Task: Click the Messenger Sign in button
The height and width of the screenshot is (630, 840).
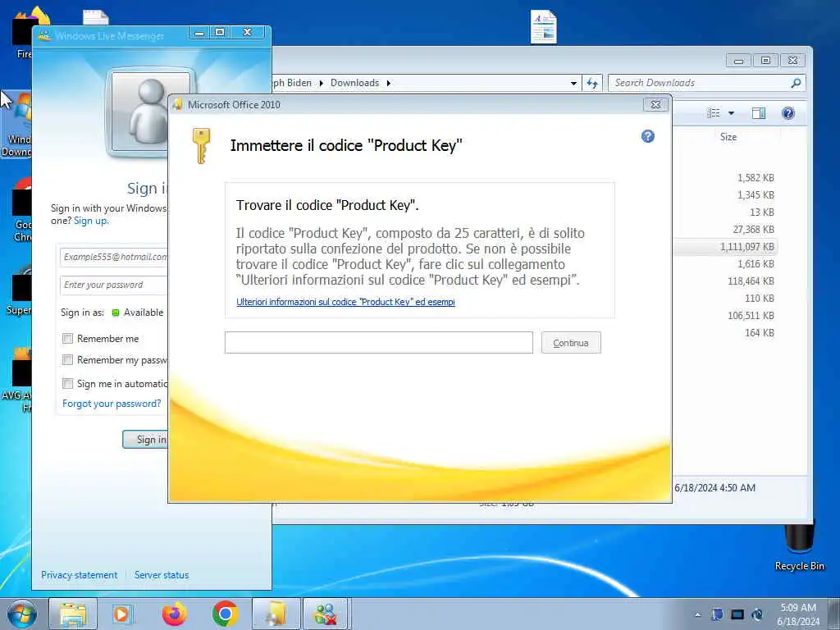Action: point(145,440)
